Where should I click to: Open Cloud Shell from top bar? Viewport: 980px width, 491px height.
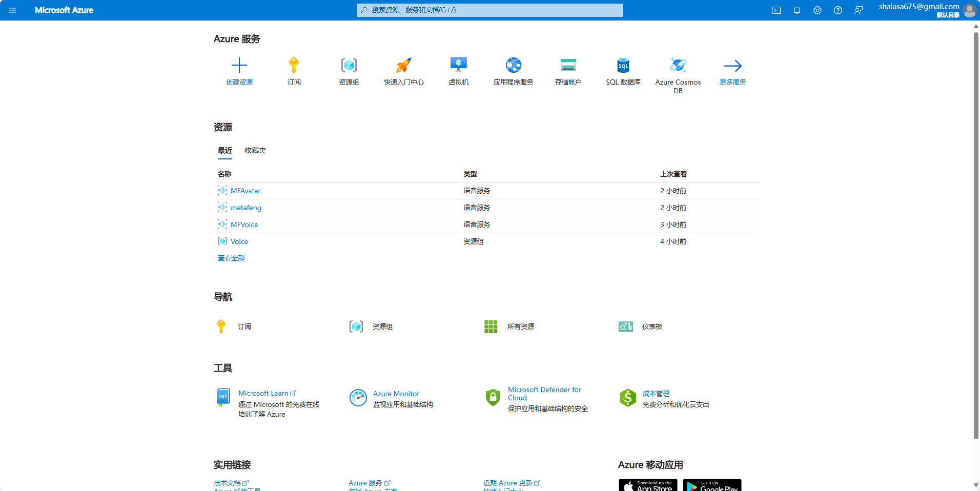(777, 10)
